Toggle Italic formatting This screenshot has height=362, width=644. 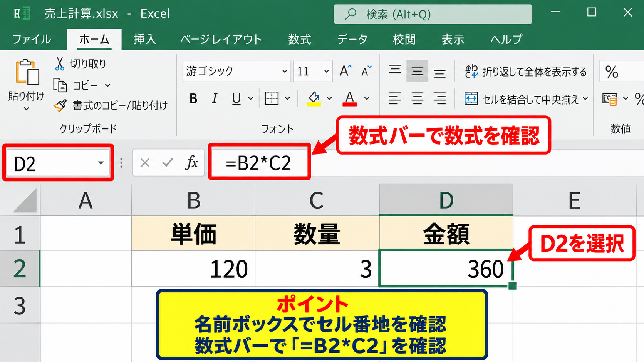(x=215, y=99)
